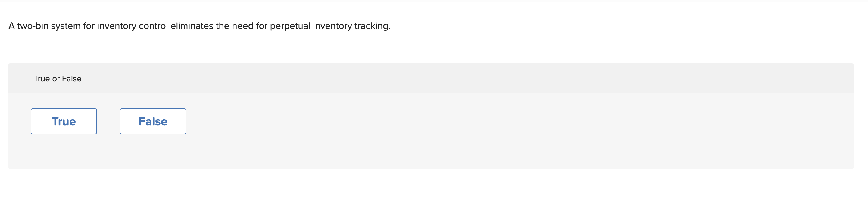Answer False to the inventory control question
The width and height of the screenshot is (868, 209).
[153, 121]
